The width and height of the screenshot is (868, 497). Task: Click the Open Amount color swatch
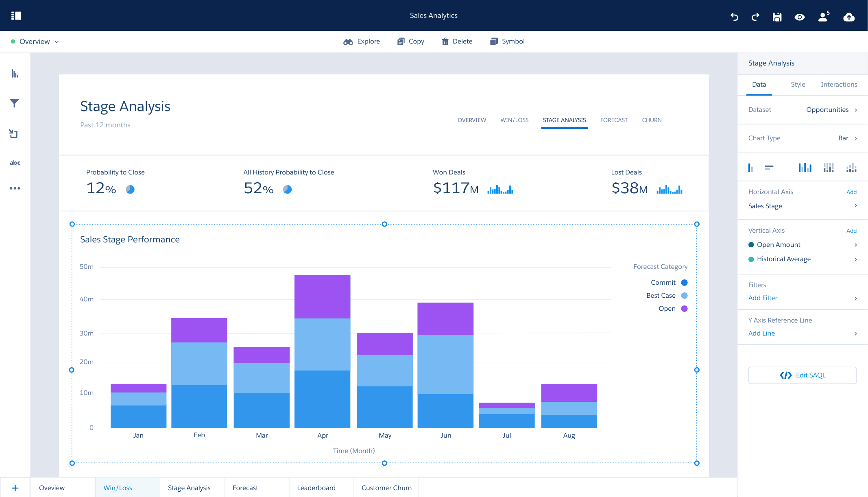tap(751, 245)
